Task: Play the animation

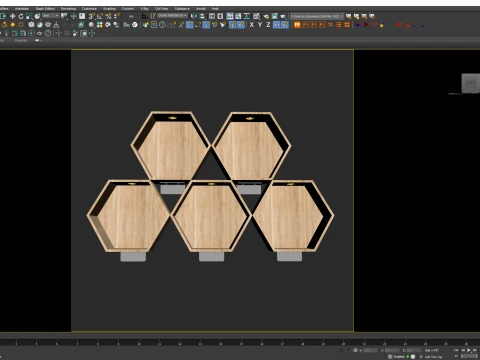Action: tap(469, 350)
